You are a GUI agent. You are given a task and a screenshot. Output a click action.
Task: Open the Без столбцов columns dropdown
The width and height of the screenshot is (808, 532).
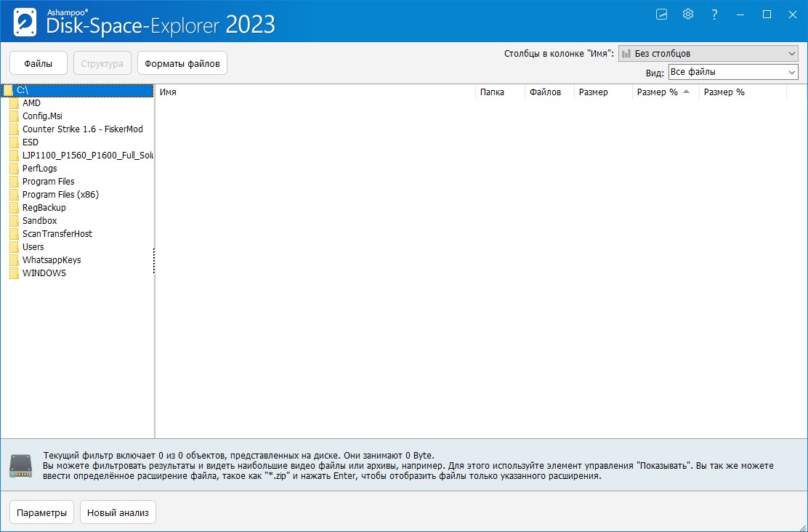coord(708,54)
